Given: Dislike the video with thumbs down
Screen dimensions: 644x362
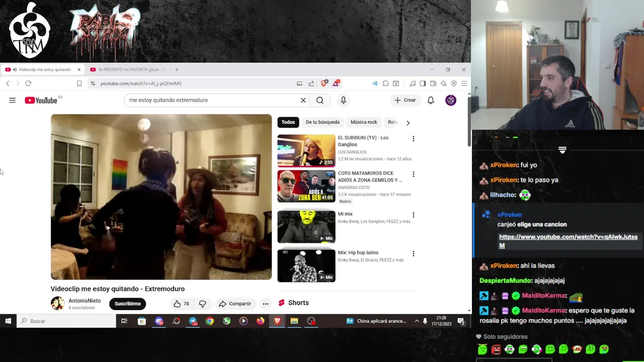Looking at the screenshot, I should (x=202, y=304).
